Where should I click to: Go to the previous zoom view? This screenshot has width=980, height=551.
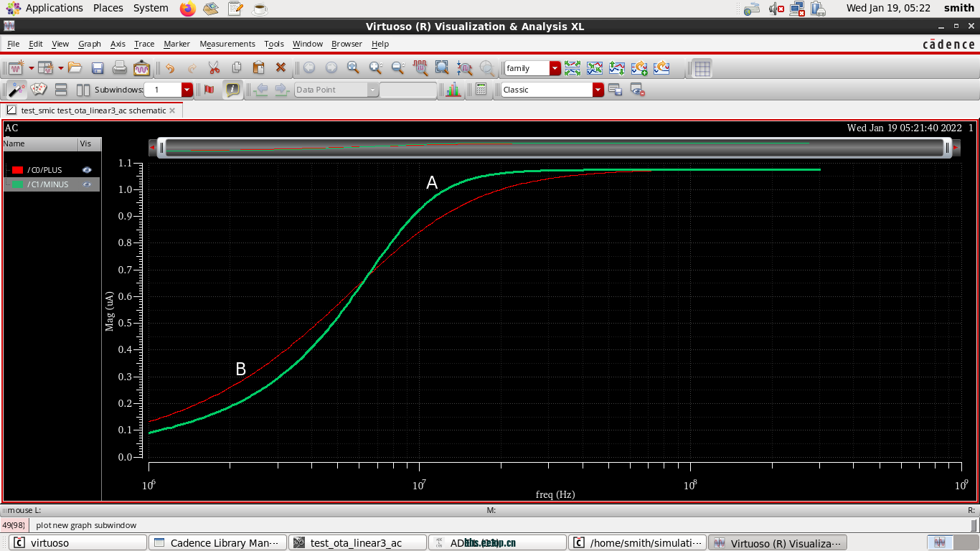(x=308, y=68)
